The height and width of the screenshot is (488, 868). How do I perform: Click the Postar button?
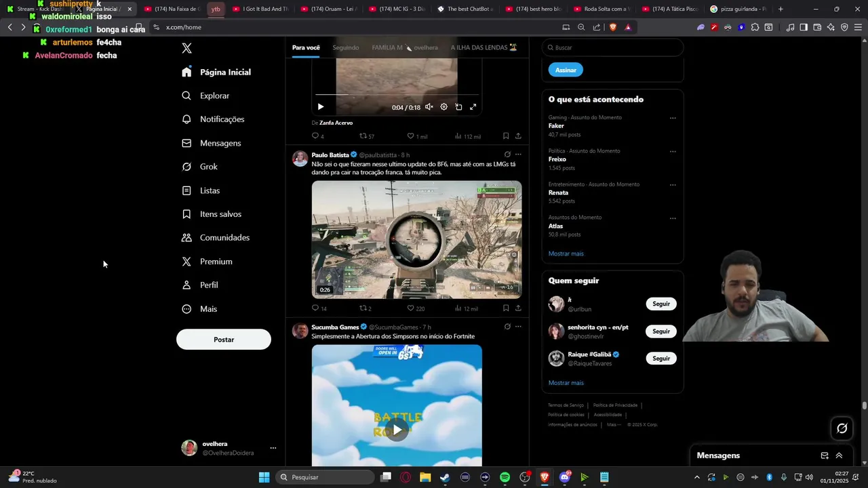tap(224, 340)
